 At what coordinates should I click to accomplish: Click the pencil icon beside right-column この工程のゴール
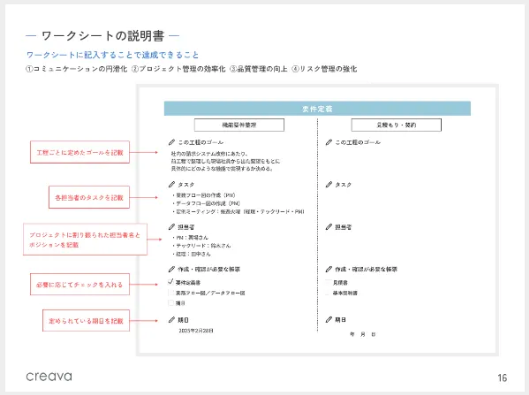[329, 142]
